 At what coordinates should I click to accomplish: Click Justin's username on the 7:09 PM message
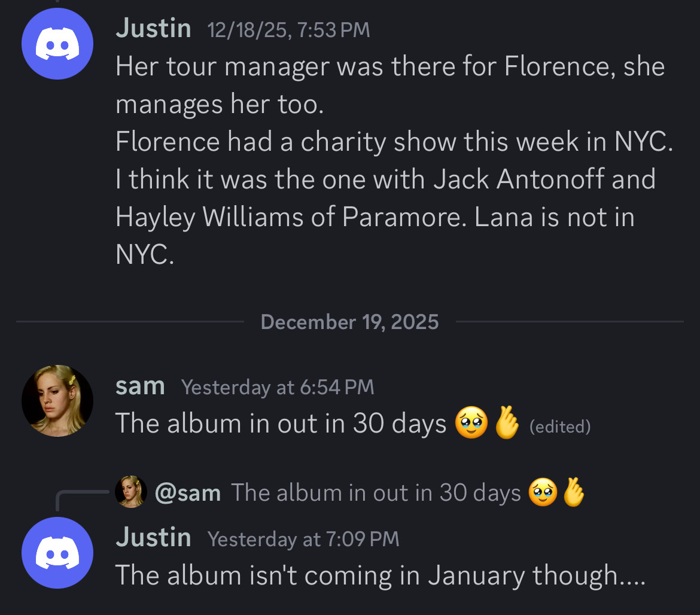tap(153, 537)
